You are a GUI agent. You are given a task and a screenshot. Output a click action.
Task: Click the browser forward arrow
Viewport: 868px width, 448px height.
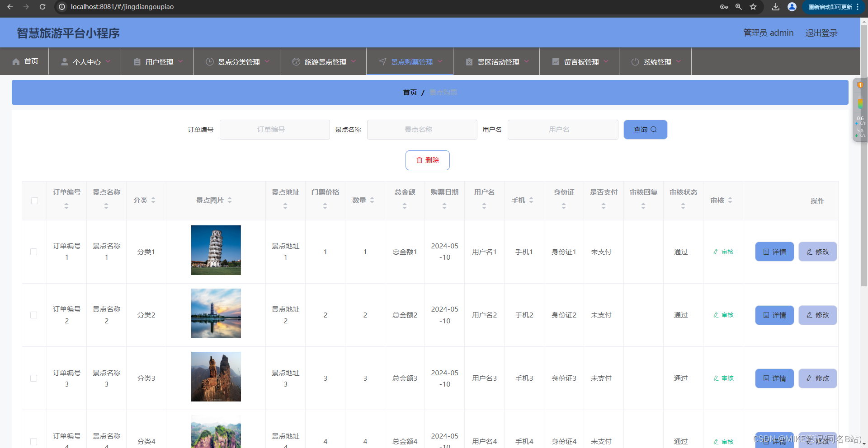tap(26, 7)
